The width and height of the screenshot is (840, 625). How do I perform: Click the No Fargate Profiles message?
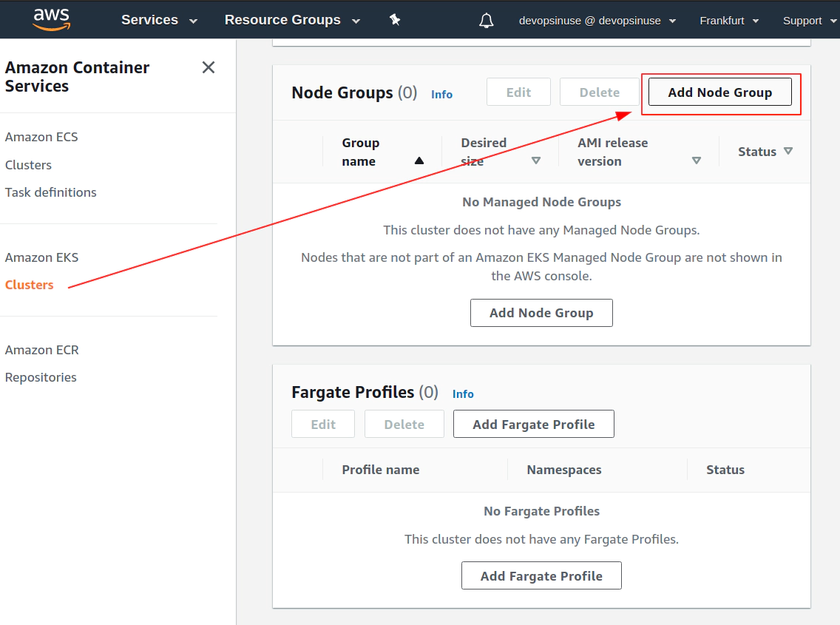click(x=541, y=511)
